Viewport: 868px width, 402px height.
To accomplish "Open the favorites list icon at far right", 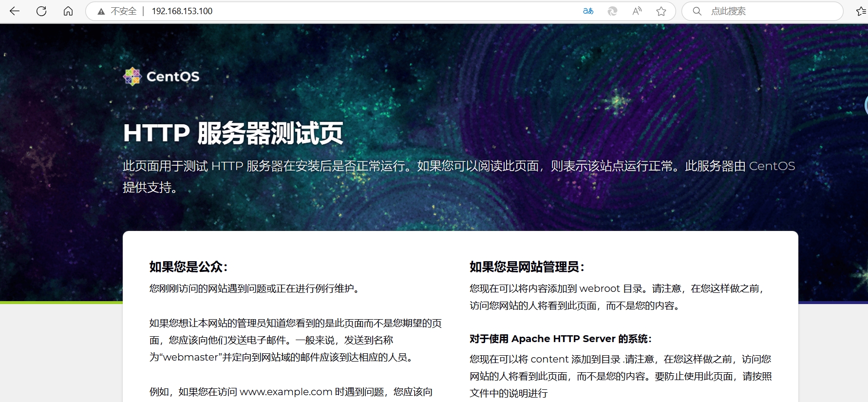I will click(x=862, y=11).
